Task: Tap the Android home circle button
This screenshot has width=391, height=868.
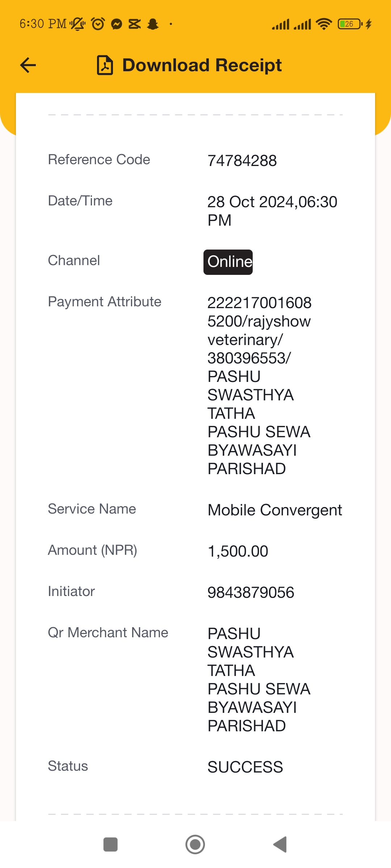Action: (x=195, y=844)
